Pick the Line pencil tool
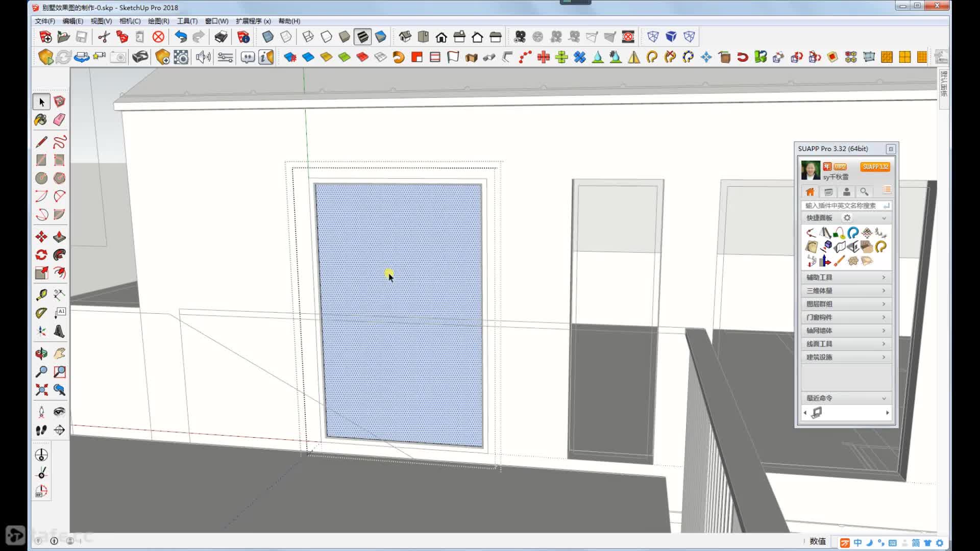Image resolution: width=980 pixels, height=551 pixels. 41,142
